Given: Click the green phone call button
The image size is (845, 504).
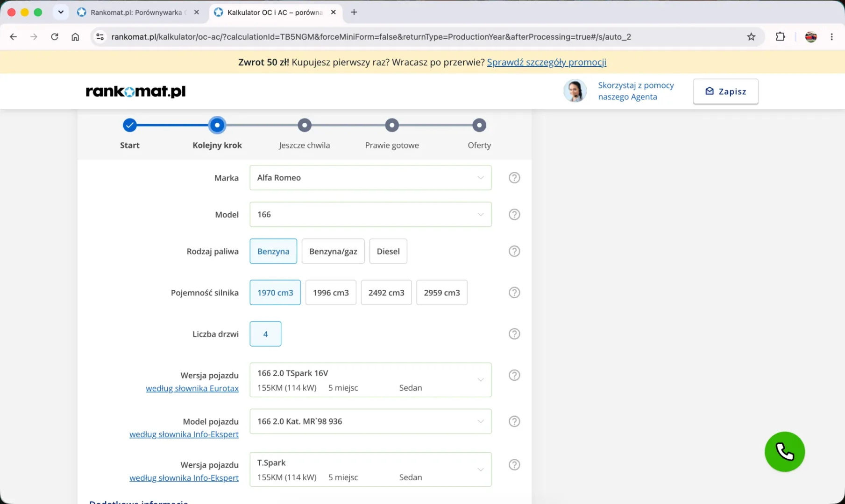Looking at the screenshot, I should pos(785,452).
